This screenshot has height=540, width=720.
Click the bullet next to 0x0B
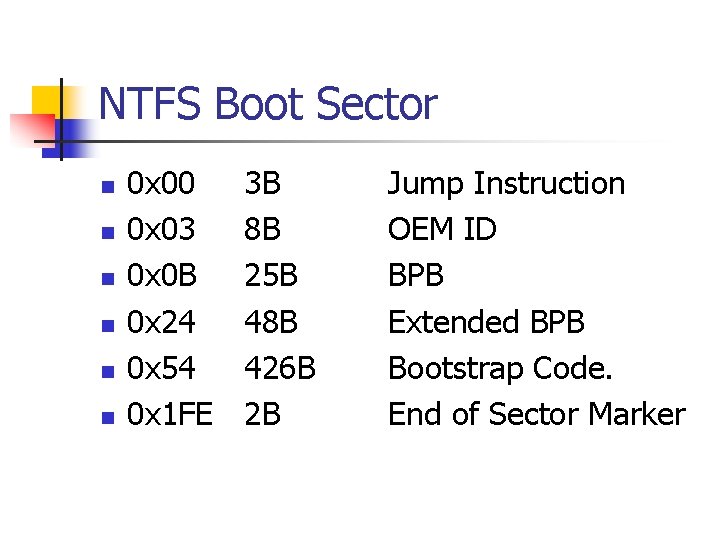tap(109, 278)
